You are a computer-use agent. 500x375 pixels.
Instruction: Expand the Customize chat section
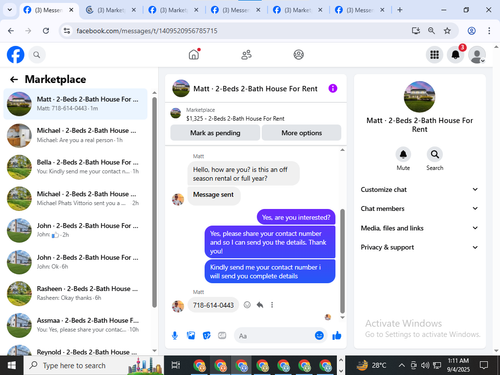coord(419,189)
